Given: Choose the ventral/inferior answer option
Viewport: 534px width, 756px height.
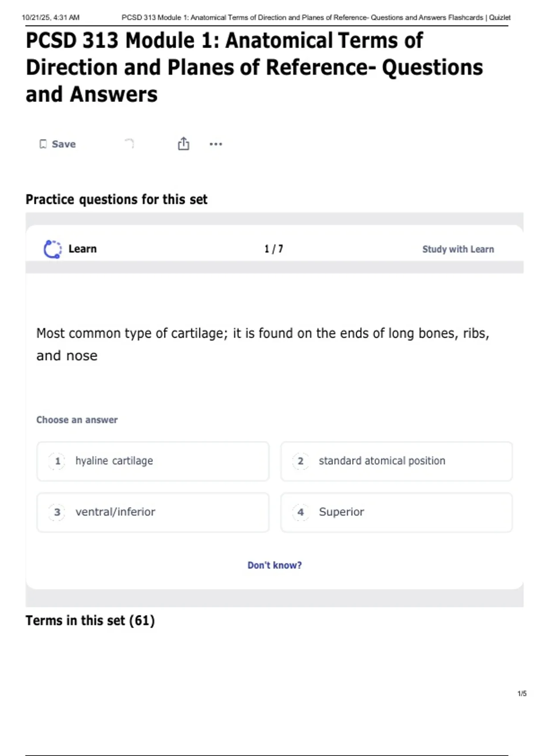Looking at the screenshot, I should pyautogui.click(x=153, y=512).
